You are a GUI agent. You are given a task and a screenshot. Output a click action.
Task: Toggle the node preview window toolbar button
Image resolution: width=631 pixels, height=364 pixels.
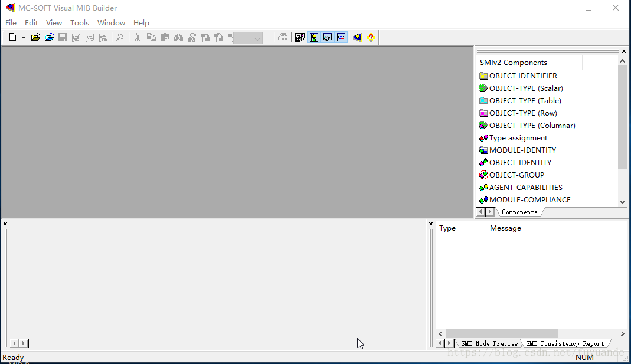328,37
